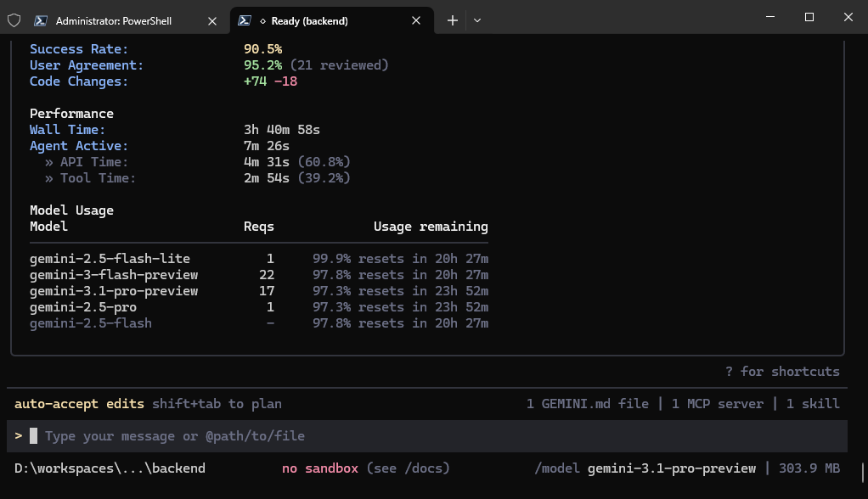This screenshot has width=868, height=499.
Task: Click the auto-accept edits mode indicator
Action: point(79,404)
